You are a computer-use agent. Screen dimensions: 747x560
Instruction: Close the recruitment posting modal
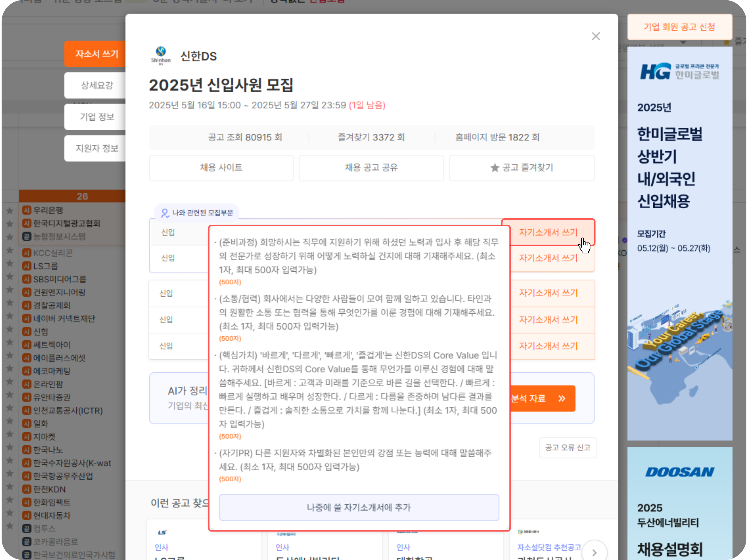coord(596,36)
